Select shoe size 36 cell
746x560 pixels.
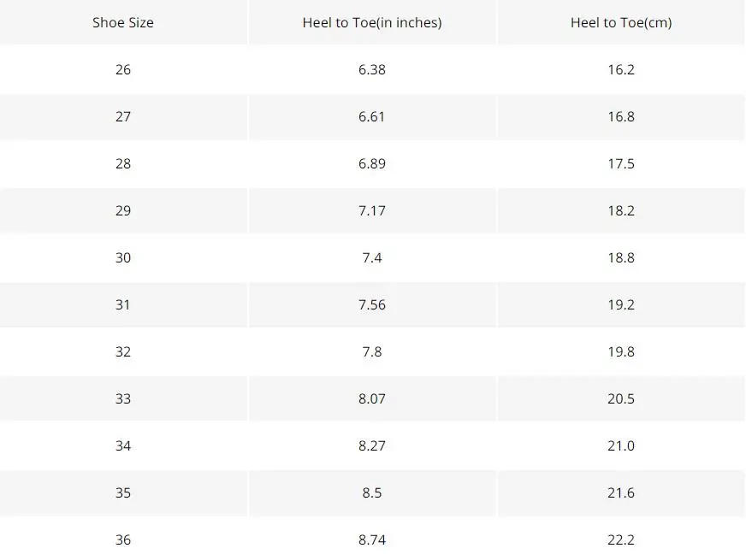click(x=122, y=540)
